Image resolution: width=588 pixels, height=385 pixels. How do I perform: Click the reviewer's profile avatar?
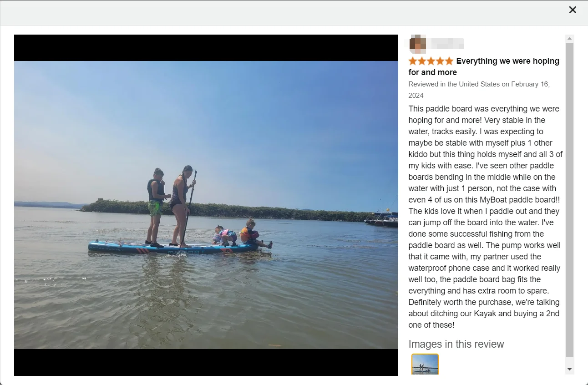pyautogui.click(x=418, y=43)
